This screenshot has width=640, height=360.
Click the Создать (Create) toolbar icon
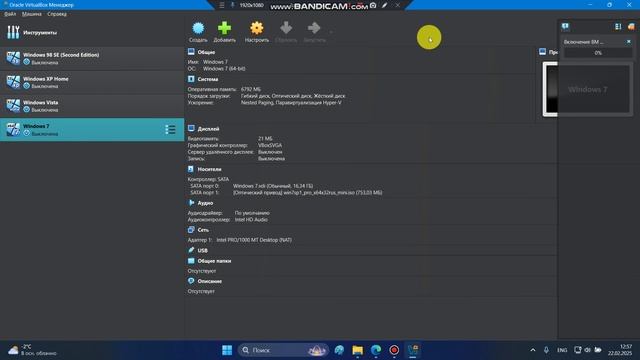point(198,28)
